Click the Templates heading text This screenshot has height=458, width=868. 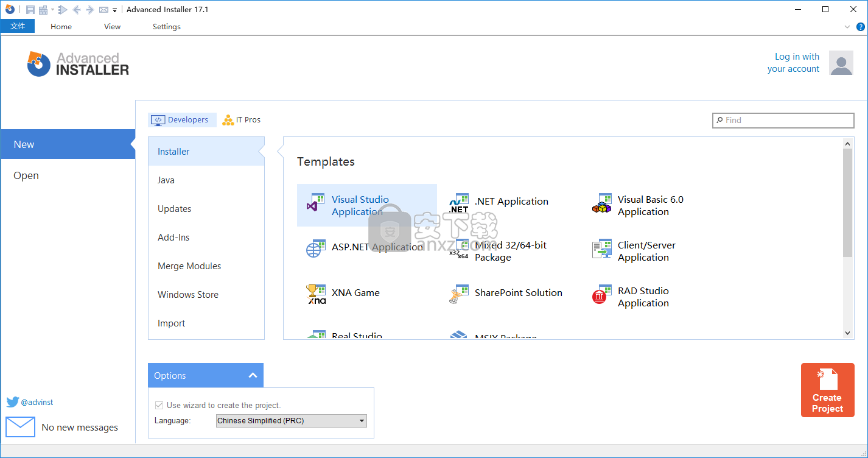tap(326, 161)
